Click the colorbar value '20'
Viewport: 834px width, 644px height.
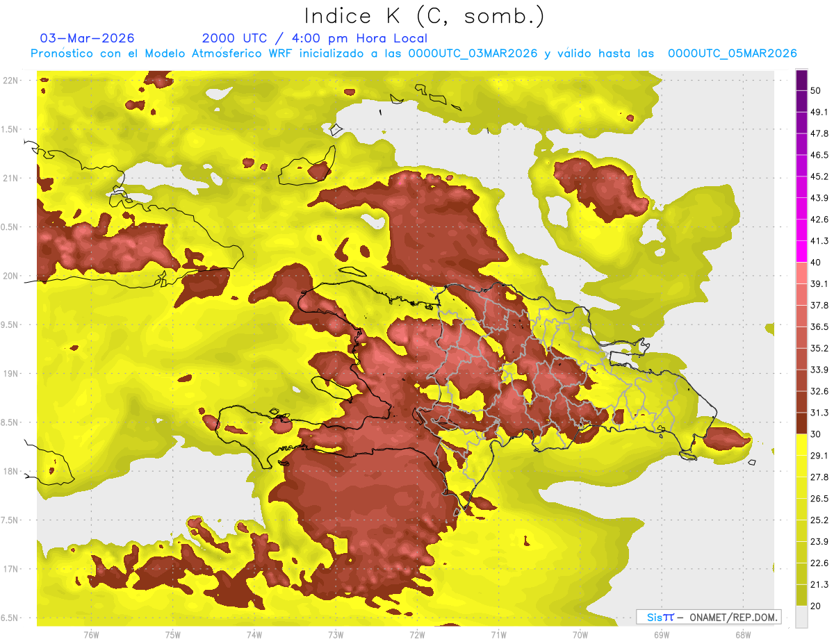(816, 606)
